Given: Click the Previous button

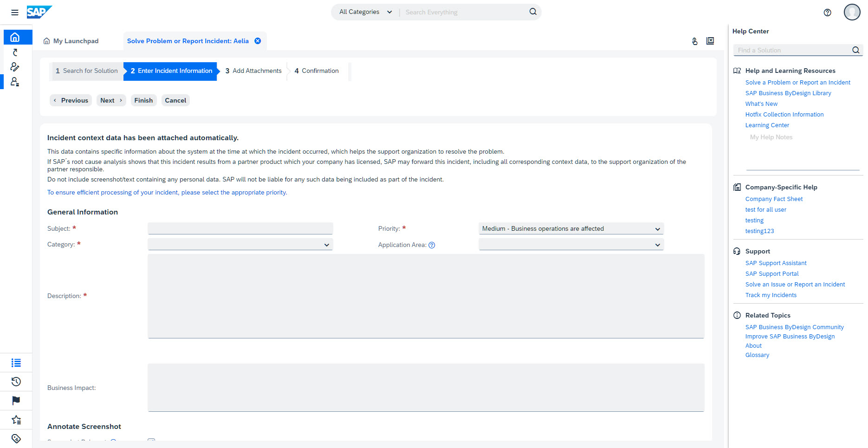Looking at the screenshot, I should (71, 100).
